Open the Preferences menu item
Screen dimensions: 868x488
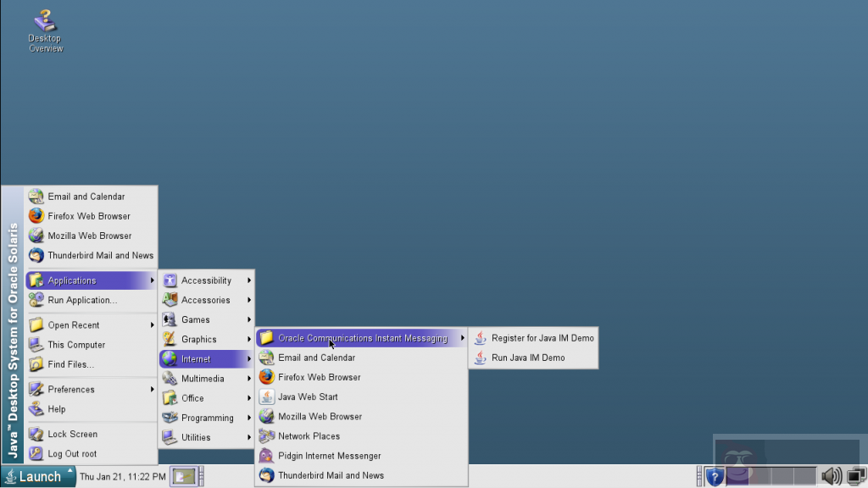coord(71,389)
